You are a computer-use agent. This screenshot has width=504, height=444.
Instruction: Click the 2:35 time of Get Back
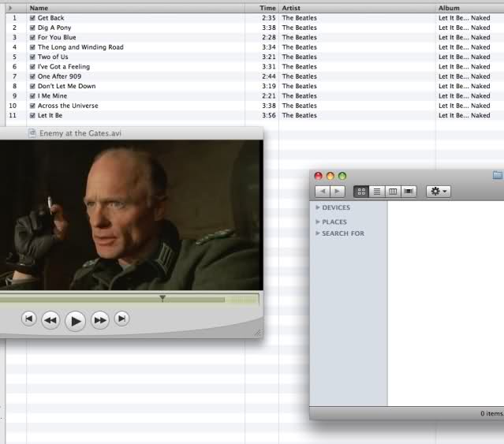pos(269,18)
